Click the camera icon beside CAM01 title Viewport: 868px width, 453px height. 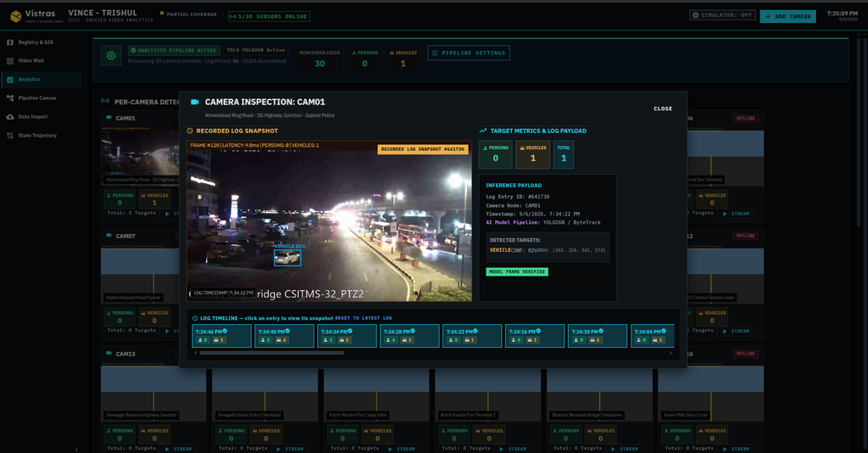click(x=195, y=102)
